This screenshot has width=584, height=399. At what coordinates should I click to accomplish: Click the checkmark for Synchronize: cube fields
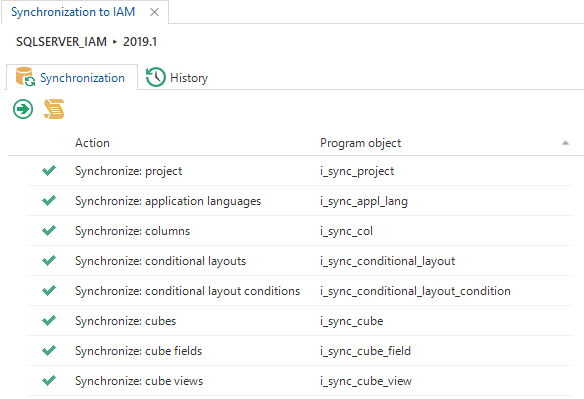(49, 350)
